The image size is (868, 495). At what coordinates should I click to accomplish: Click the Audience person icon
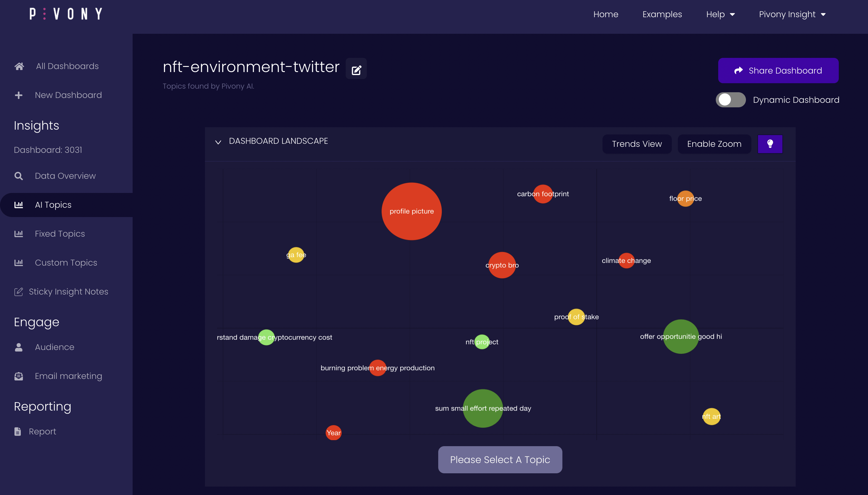tap(19, 347)
